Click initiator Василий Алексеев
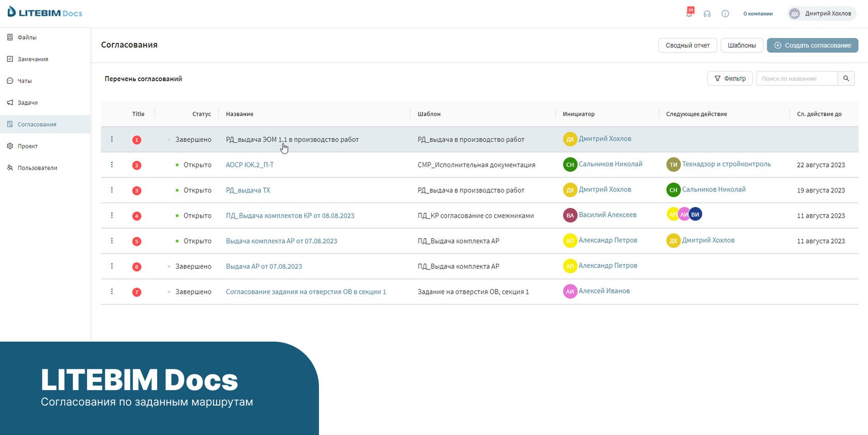The width and height of the screenshot is (868, 435). [608, 215]
